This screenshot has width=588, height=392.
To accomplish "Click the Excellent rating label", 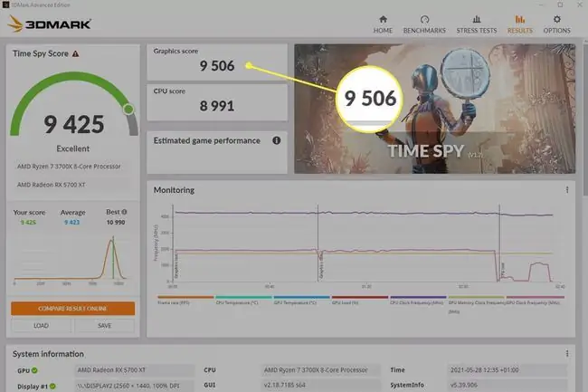I will tap(72, 148).
